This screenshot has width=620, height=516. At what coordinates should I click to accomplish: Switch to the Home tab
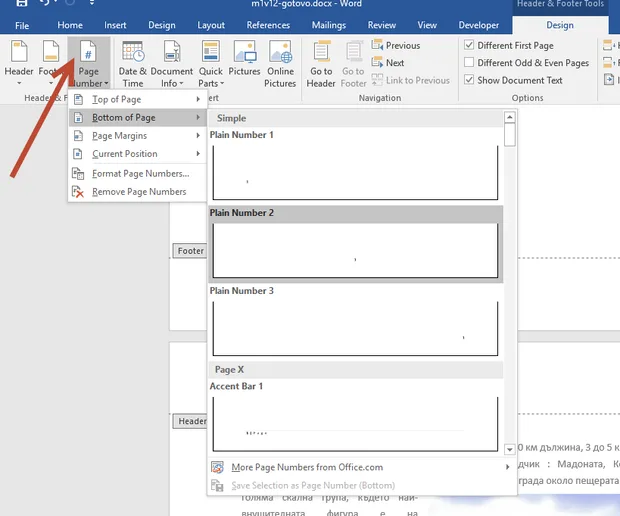[70, 25]
